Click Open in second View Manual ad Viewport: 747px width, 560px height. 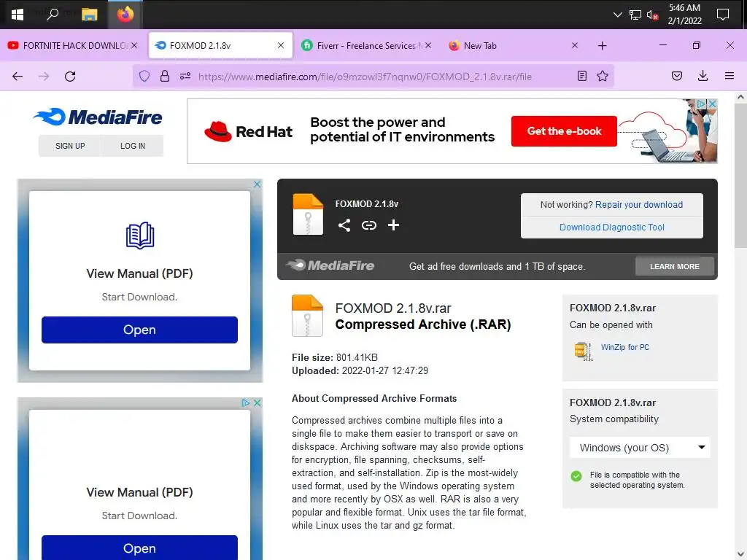[139, 548]
